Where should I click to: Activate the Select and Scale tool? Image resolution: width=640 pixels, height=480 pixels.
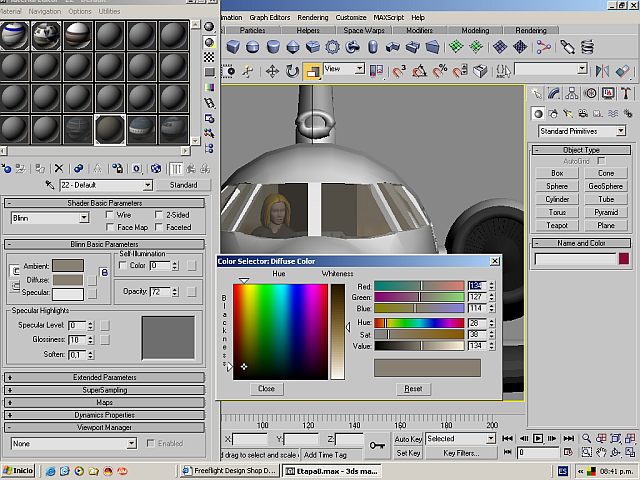pyautogui.click(x=313, y=71)
